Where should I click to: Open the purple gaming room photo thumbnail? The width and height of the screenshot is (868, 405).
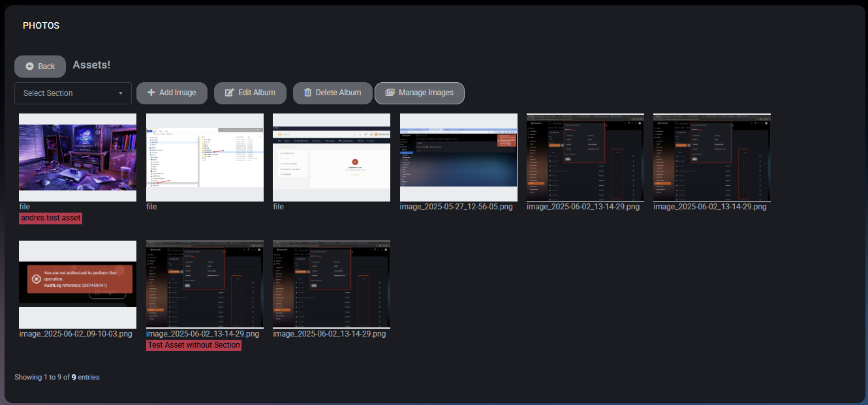point(78,157)
